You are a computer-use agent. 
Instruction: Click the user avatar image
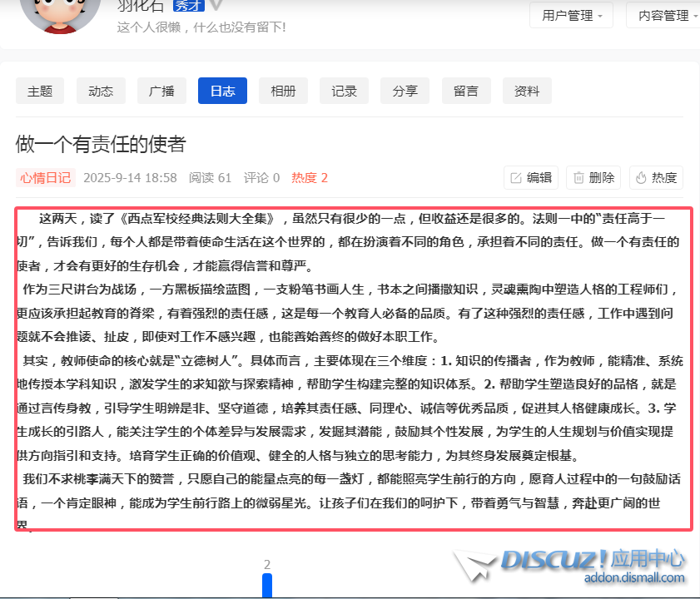[58, 12]
